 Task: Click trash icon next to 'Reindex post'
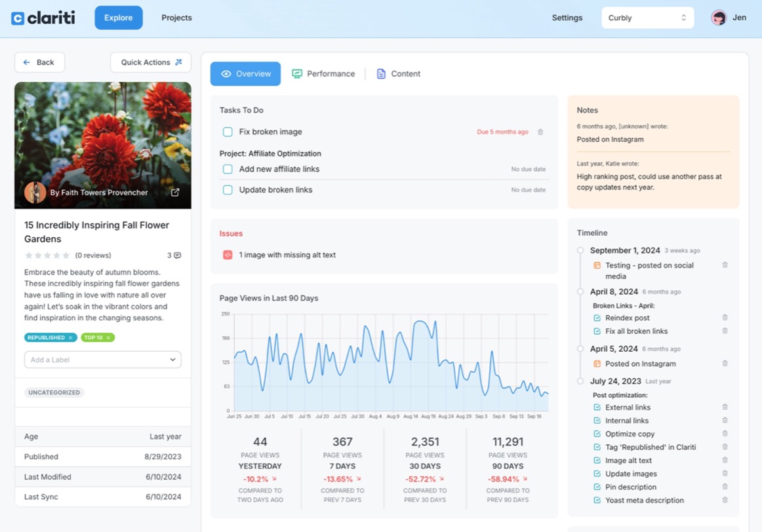[725, 318]
